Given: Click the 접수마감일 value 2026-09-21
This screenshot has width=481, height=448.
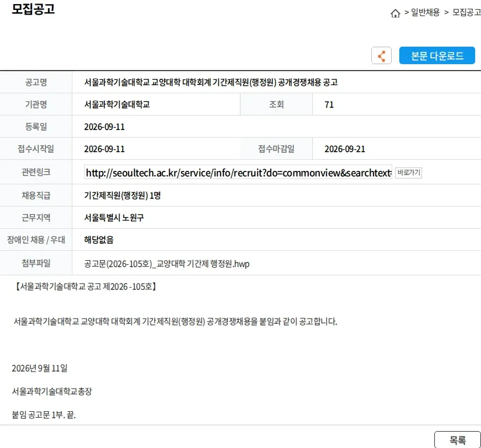Looking at the screenshot, I should pyautogui.click(x=345, y=149).
